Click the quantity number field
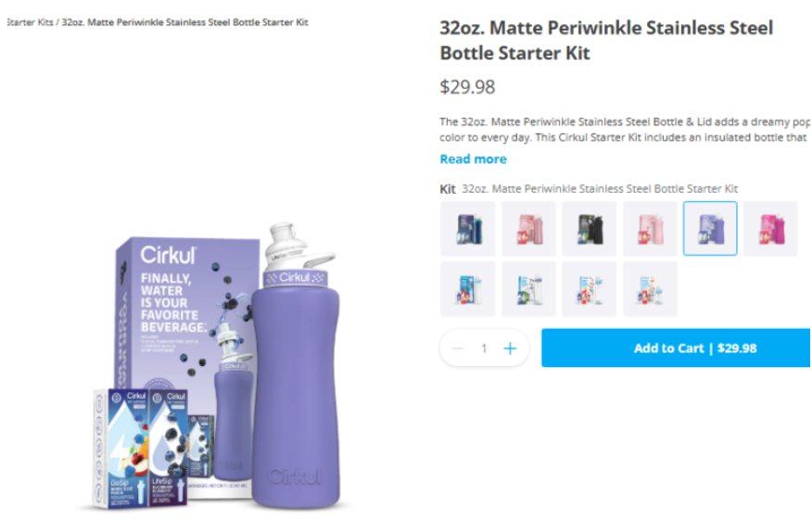812x520 pixels. (484, 349)
